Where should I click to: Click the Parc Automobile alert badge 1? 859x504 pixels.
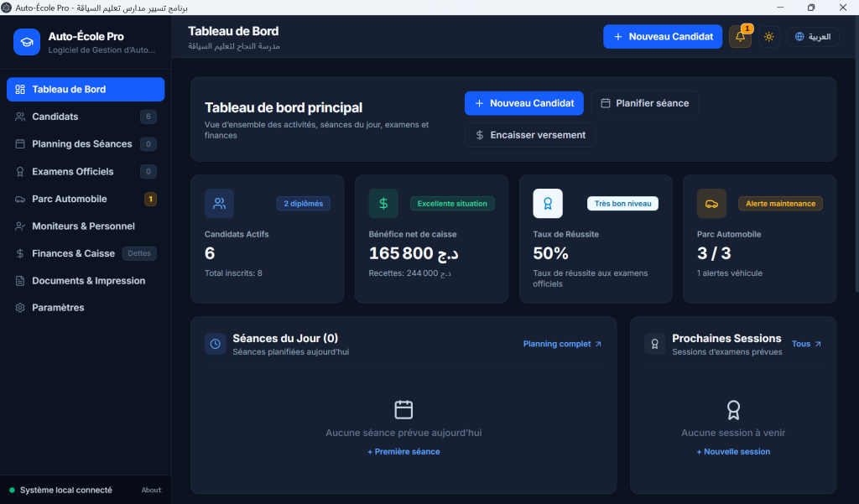[x=151, y=199]
